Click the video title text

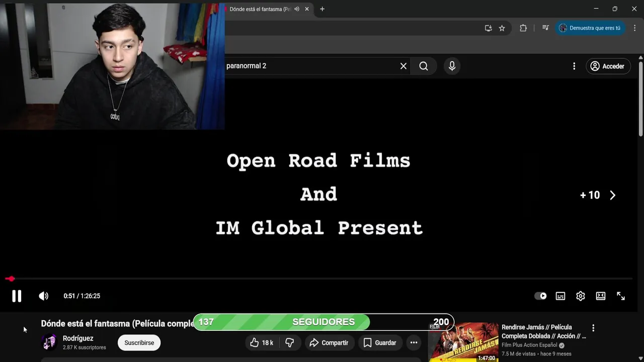click(x=118, y=324)
